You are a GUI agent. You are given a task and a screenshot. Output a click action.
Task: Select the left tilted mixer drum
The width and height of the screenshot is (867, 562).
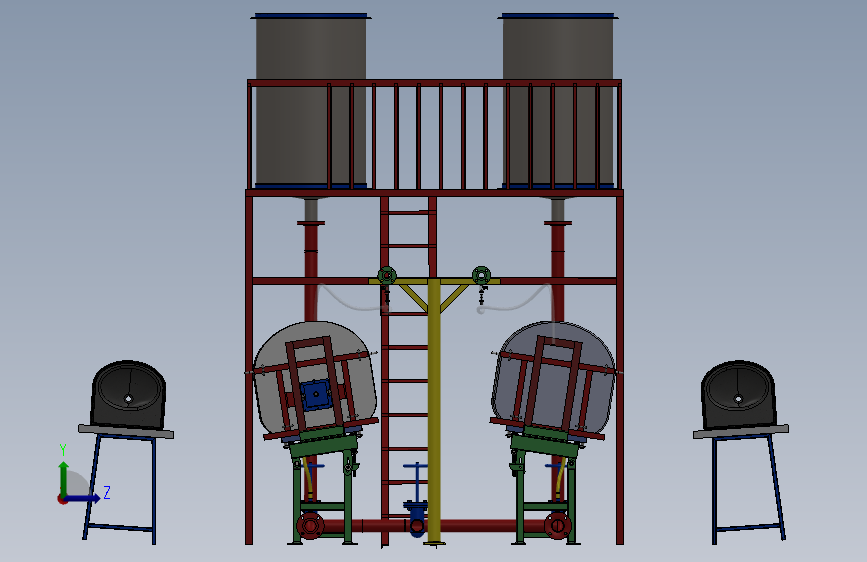315,379
